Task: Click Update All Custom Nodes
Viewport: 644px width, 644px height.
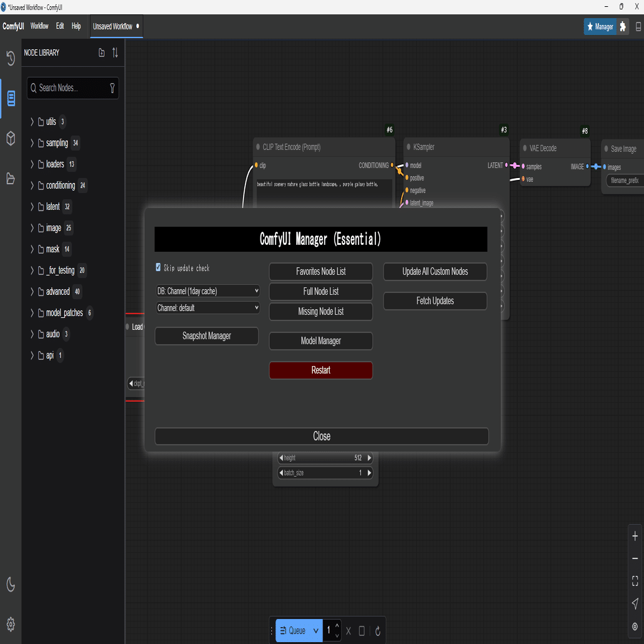Action: tap(435, 272)
